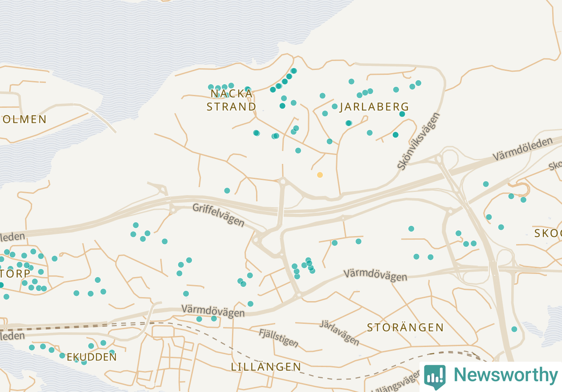This screenshot has width=562, height=392.
Task: Click the Griffelvägen street label
Action: 219,215
